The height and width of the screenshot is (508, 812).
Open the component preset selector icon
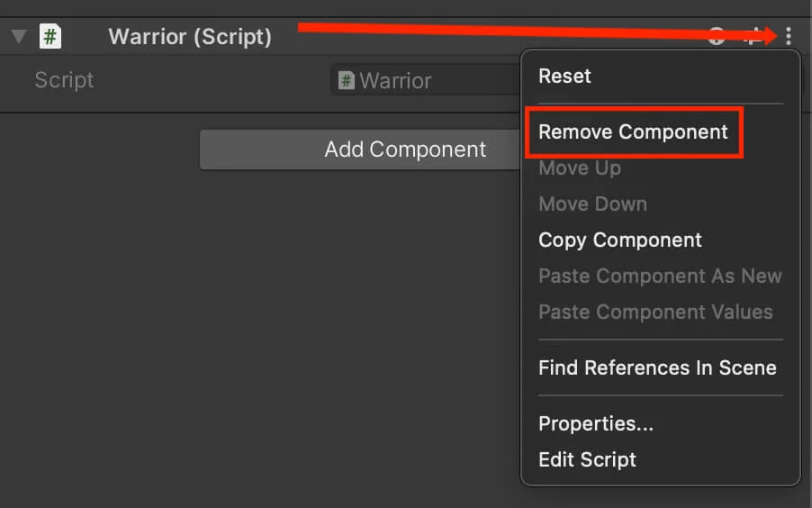753,36
